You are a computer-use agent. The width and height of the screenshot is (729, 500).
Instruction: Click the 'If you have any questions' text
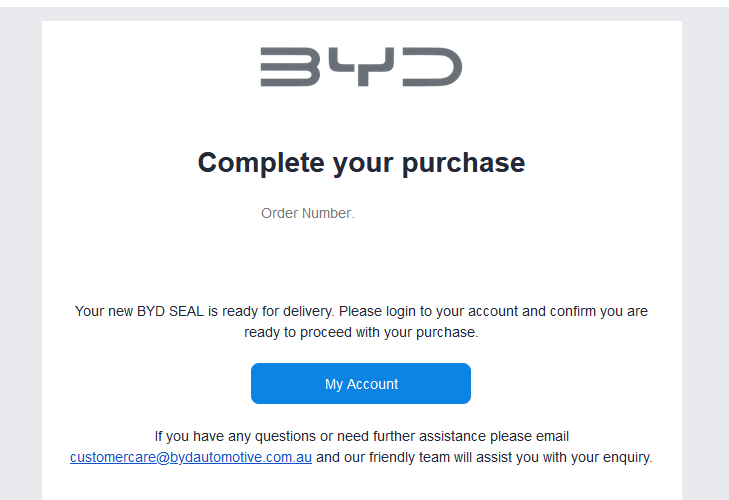238,436
